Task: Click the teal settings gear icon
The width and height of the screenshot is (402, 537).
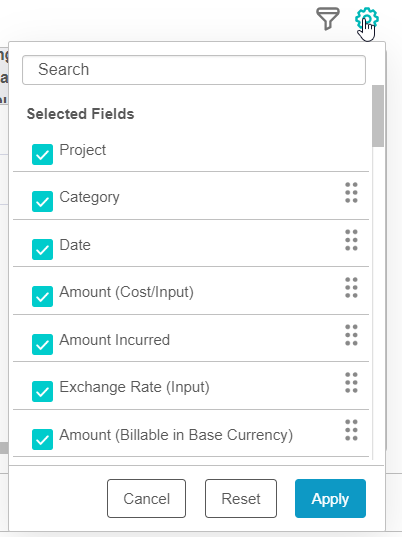Action: pos(366,18)
